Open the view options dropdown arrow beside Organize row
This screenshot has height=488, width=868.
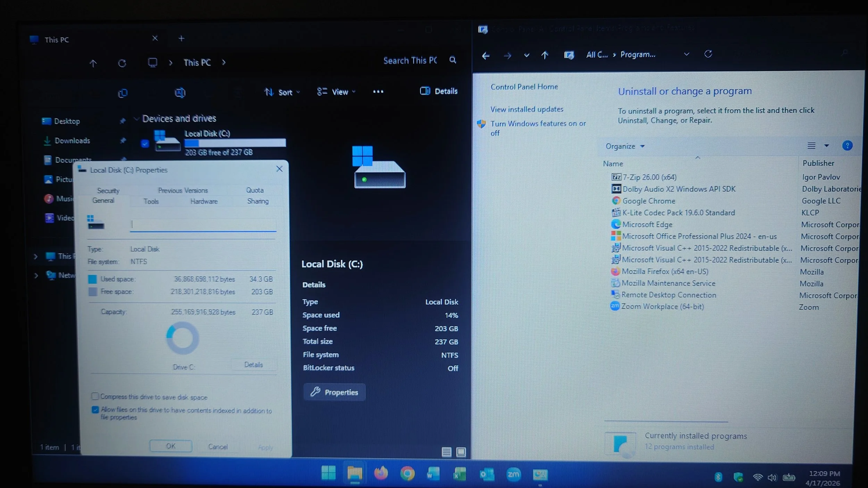[827, 146]
